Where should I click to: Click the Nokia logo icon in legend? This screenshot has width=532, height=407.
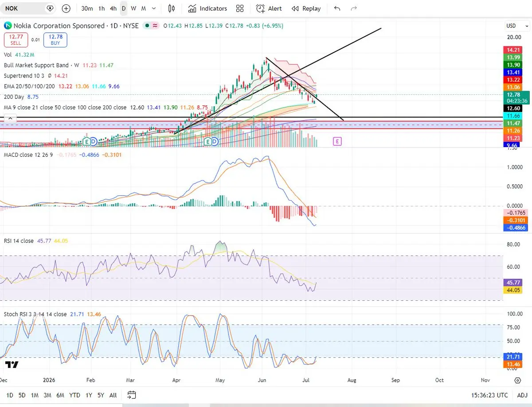[x=8, y=26]
